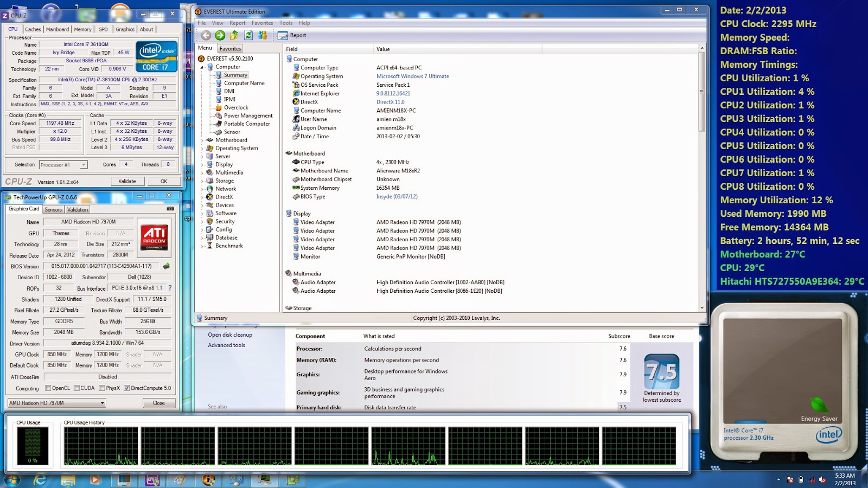The image size is (868, 488).
Task: Click the GPU-Z BIOS save chip icon
Action: click(167, 266)
